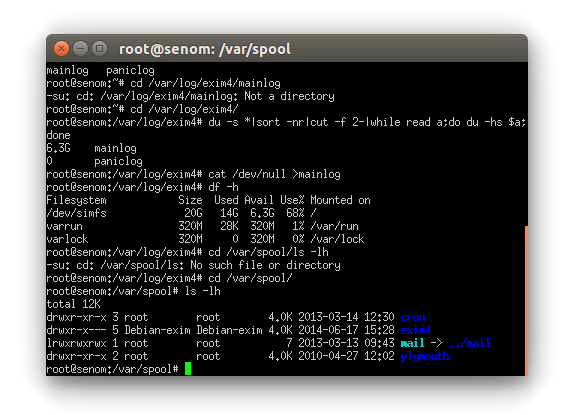The height and width of the screenshot is (415, 570).
Task: Click the window title 'root@senom: /var/spool'
Action: click(x=205, y=49)
